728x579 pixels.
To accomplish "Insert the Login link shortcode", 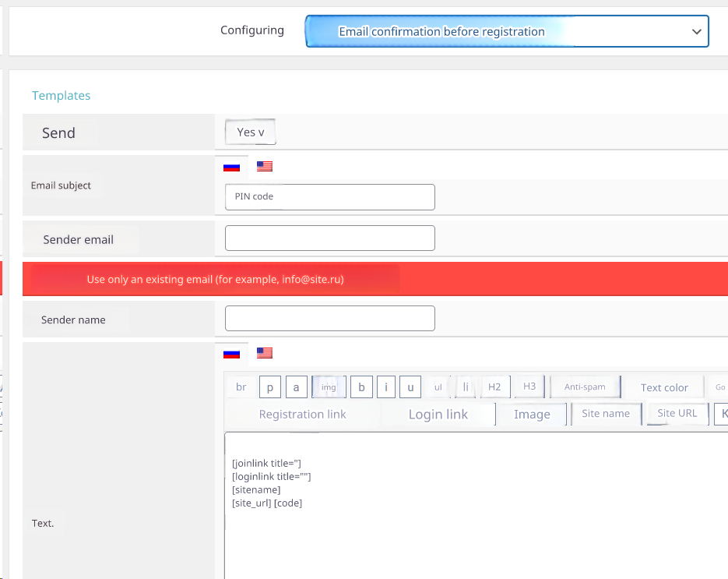I will click(438, 415).
